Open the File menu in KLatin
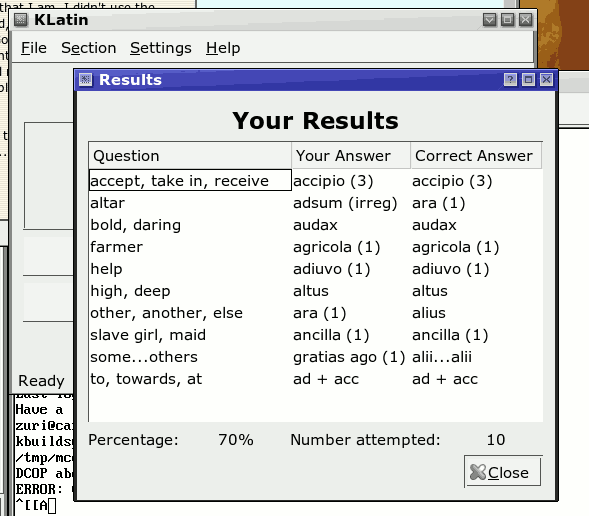The image size is (589, 516). click(x=33, y=48)
